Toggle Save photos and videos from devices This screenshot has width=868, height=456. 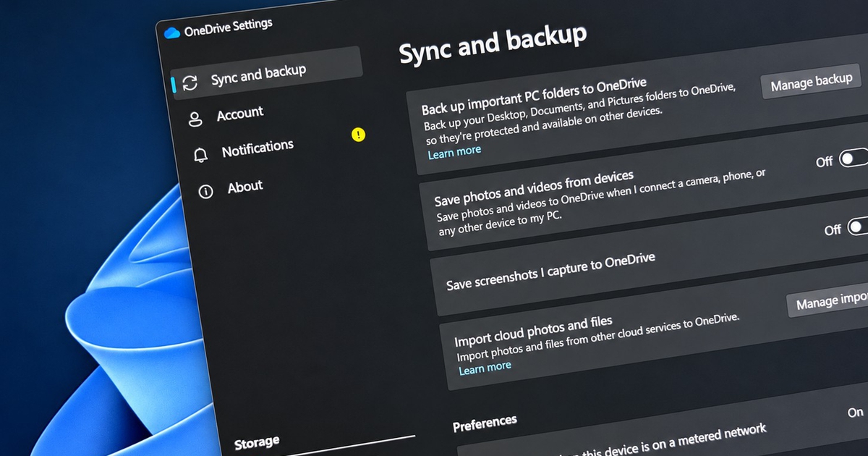pos(855,158)
